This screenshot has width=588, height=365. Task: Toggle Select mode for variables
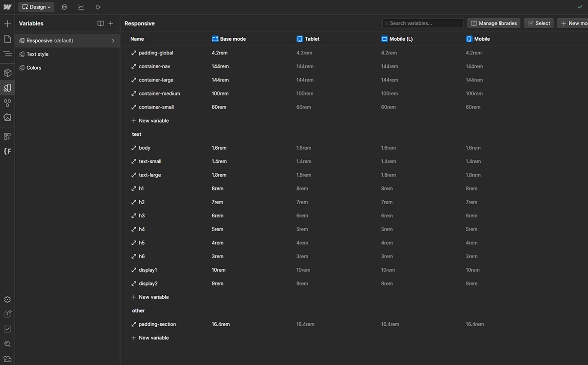tap(539, 23)
